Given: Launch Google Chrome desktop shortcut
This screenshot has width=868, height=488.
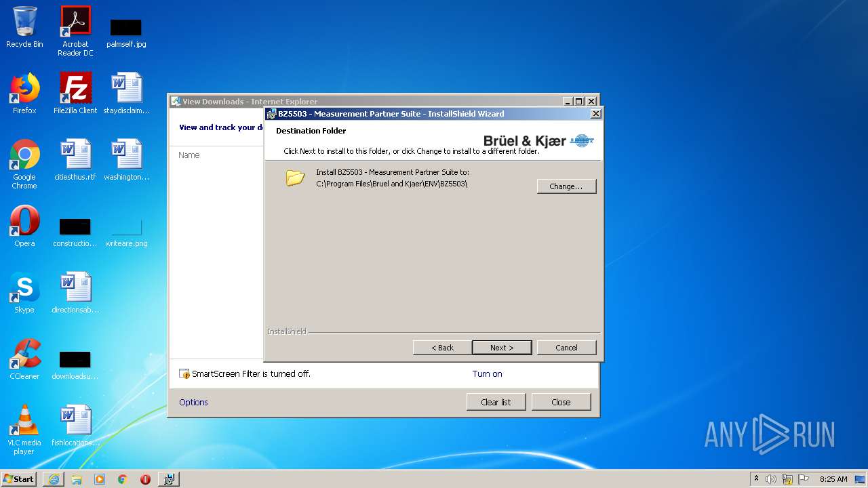Looking at the screenshot, I should tap(24, 164).
